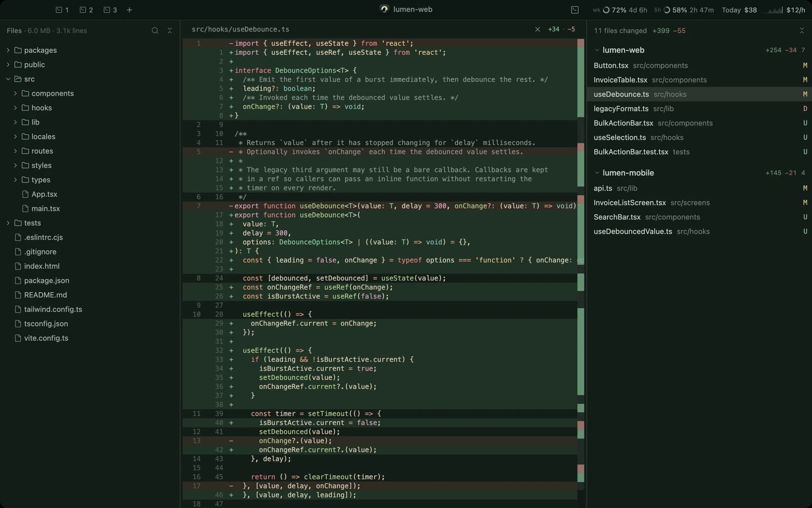
Task: Click the src/hooks/useDebounce.ts path header
Action: (x=241, y=29)
